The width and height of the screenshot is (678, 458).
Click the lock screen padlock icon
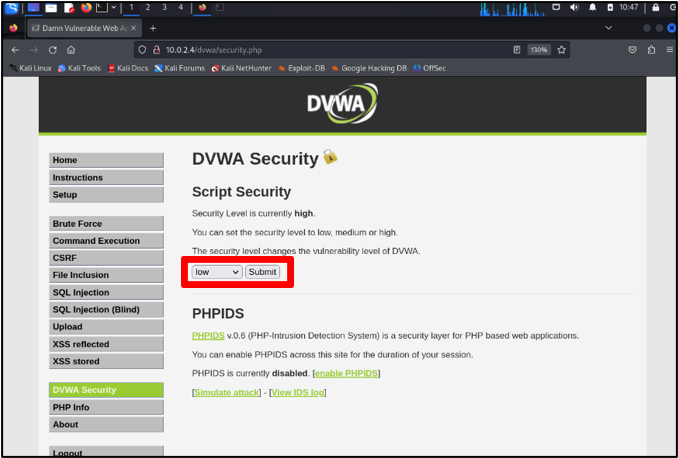[656, 7]
